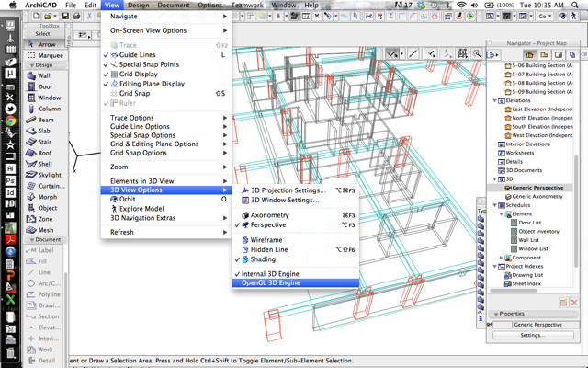Open the Zoom submenu
The width and height of the screenshot is (588, 368).
(x=166, y=167)
